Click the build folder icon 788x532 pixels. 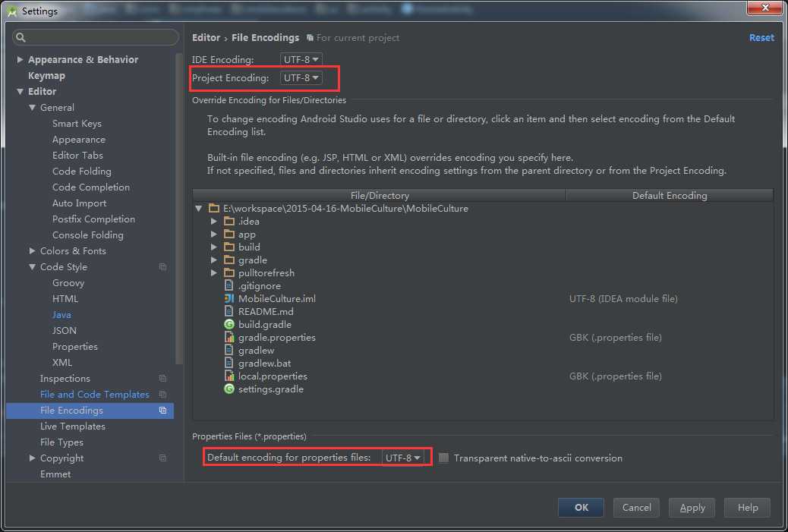coord(229,247)
